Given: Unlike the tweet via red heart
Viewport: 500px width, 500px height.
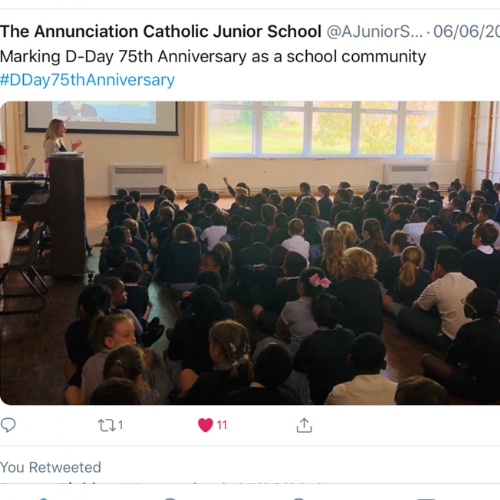Looking at the screenshot, I should pos(205,425).
